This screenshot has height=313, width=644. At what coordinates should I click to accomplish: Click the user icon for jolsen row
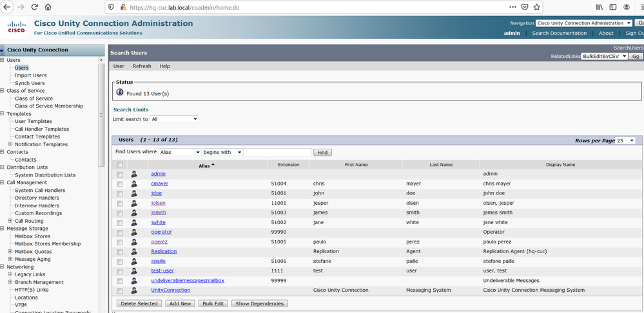[x=134, y=203]
